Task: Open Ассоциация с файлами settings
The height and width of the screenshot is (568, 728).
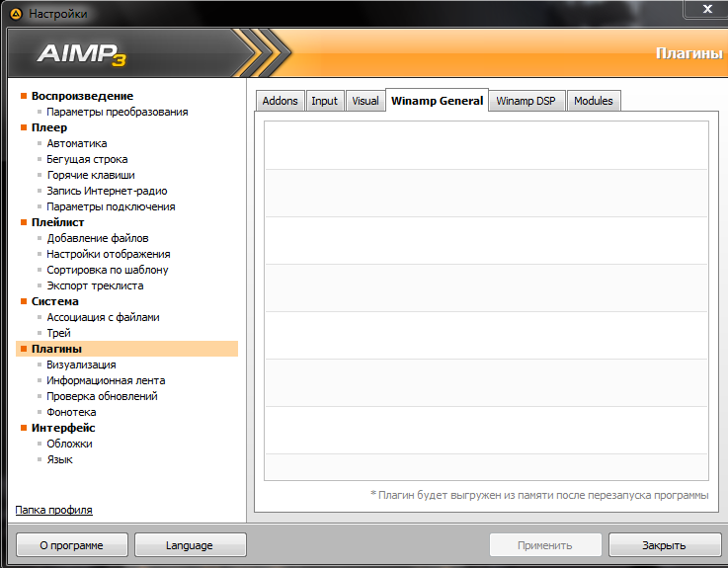Action: click(x=103, y=317)
